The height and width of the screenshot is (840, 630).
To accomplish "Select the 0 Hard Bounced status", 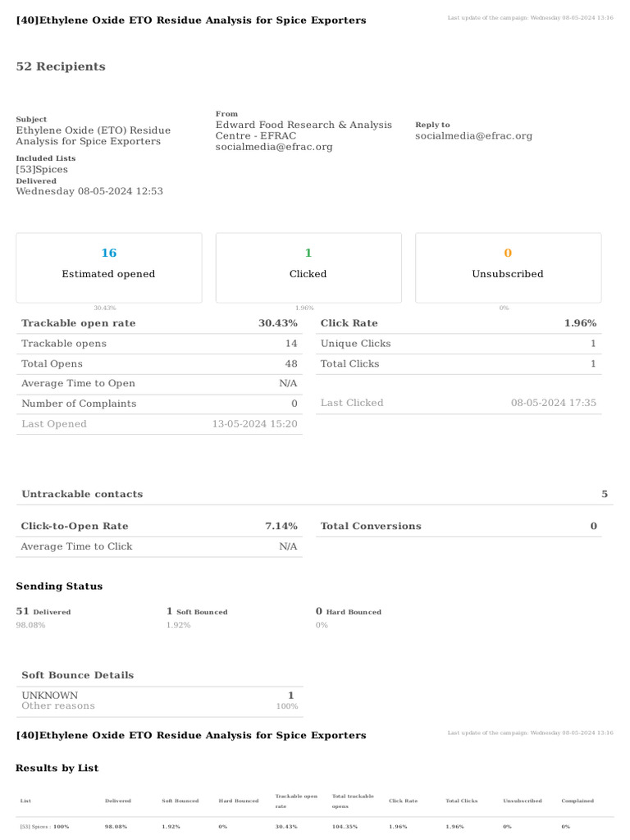I will 348,611.
